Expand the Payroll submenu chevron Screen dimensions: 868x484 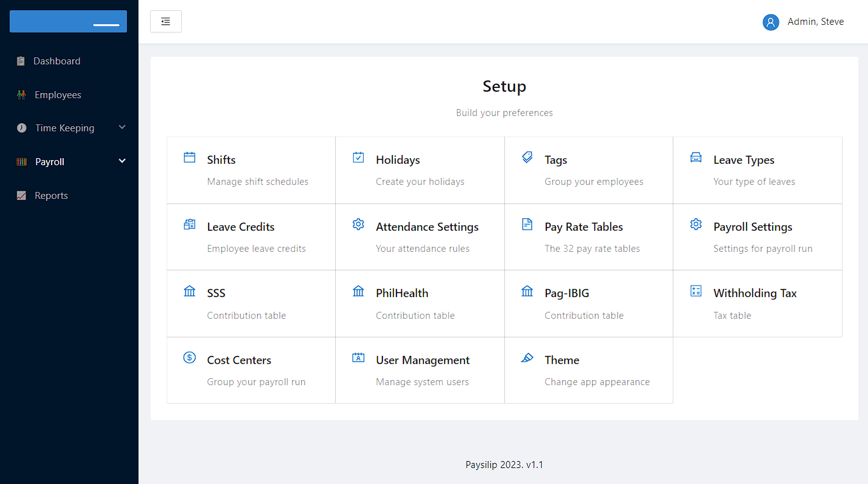(x=123, y=161)
